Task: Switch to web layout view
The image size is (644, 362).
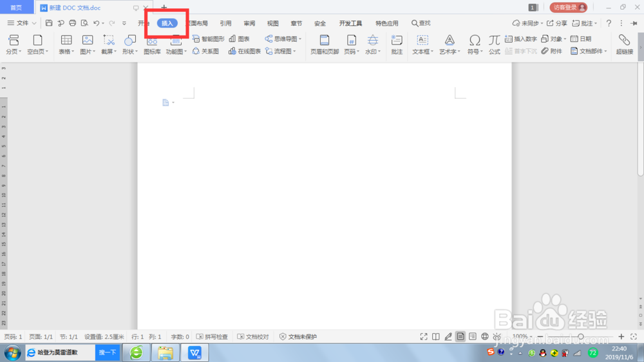Action: click(x=485, y=336)
